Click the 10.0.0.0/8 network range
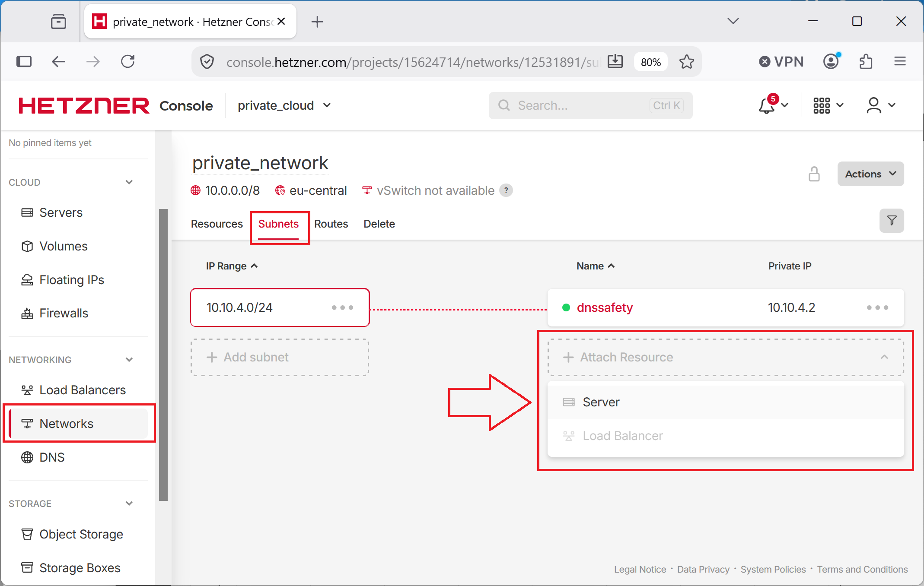 pos(233,190)
